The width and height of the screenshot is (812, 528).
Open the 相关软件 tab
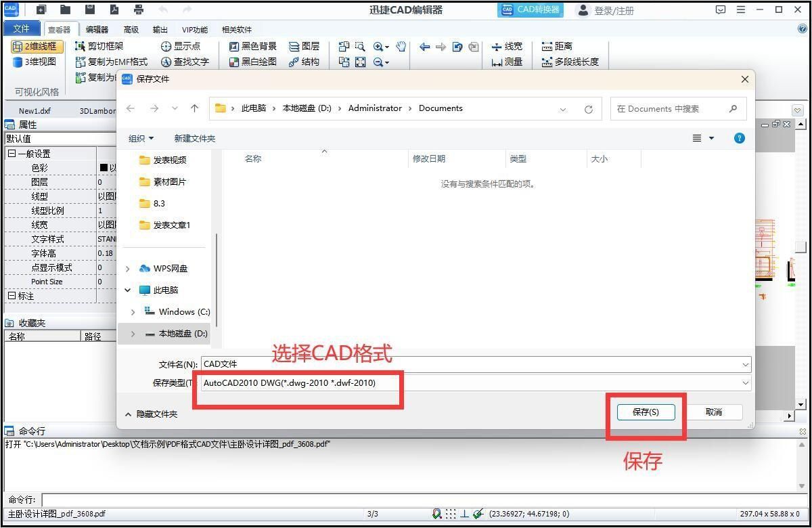[237, 29]
